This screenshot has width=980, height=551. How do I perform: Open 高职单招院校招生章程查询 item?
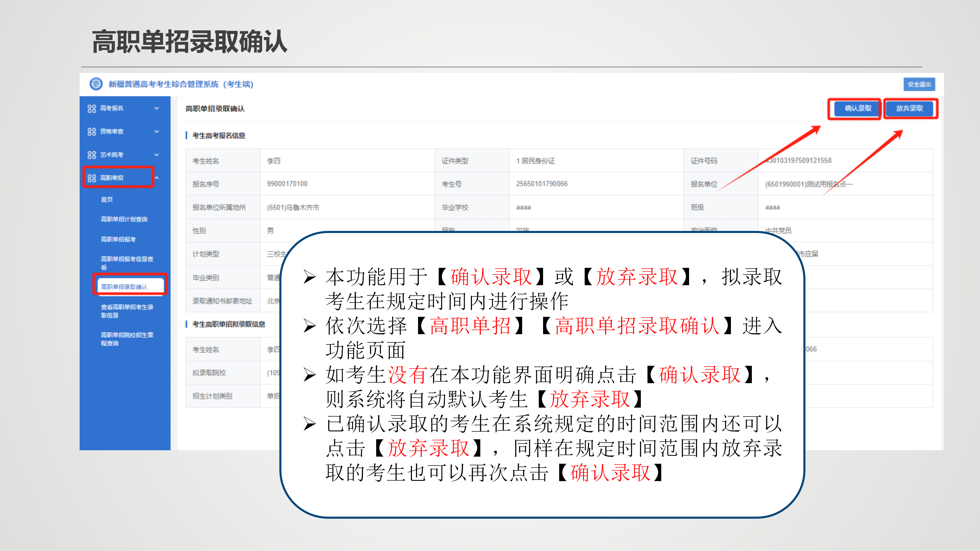pos(127,339)
